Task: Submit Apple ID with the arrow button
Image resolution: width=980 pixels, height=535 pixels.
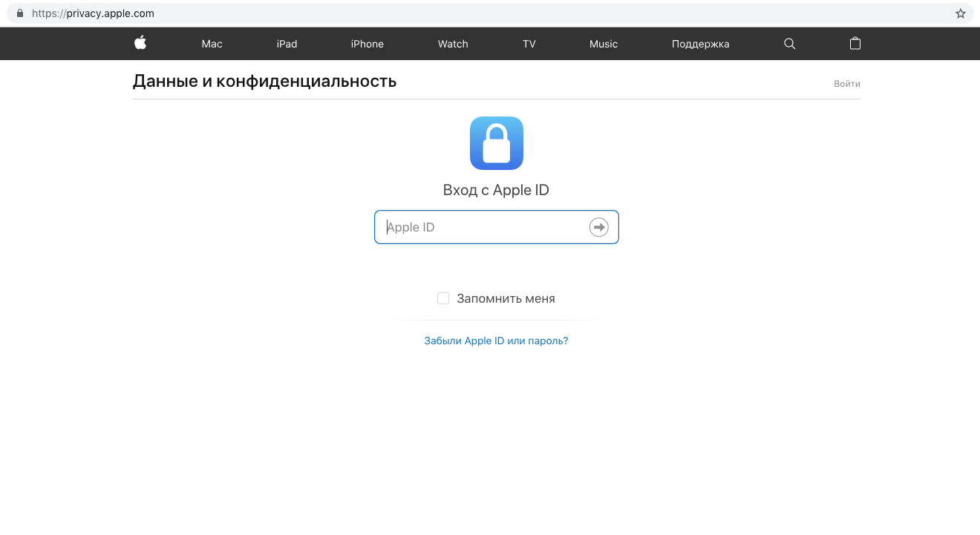Action: click(x=598, y=227)
